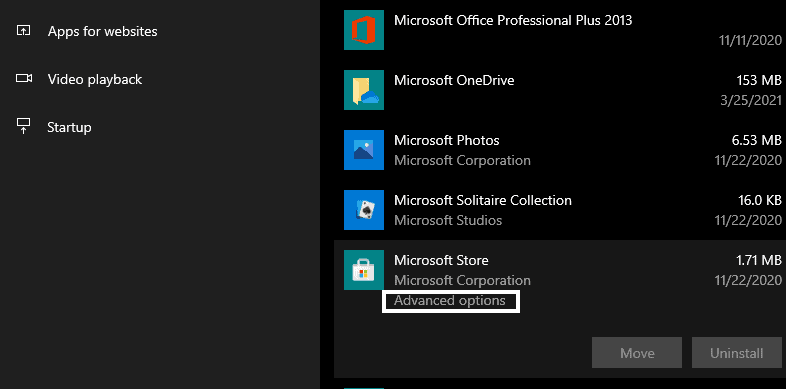Click the Microsoft Photos app icon
The image size is (786, 389).
point(364,150)
